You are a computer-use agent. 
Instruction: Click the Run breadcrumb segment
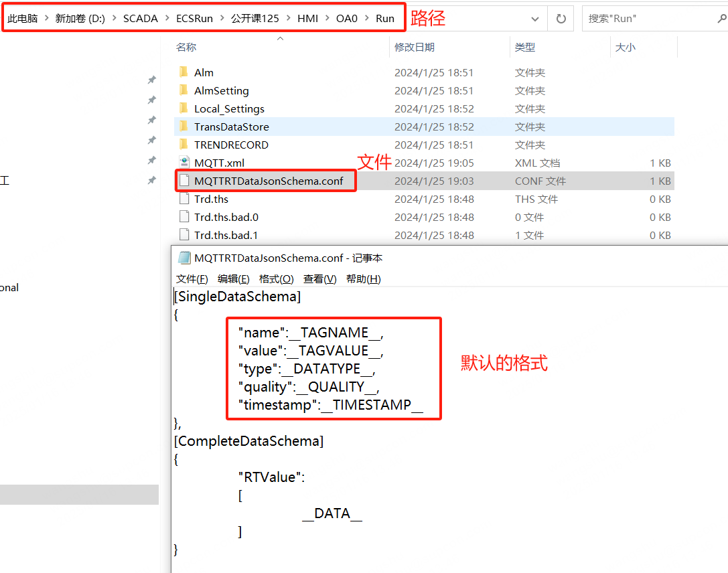point(385,19)
